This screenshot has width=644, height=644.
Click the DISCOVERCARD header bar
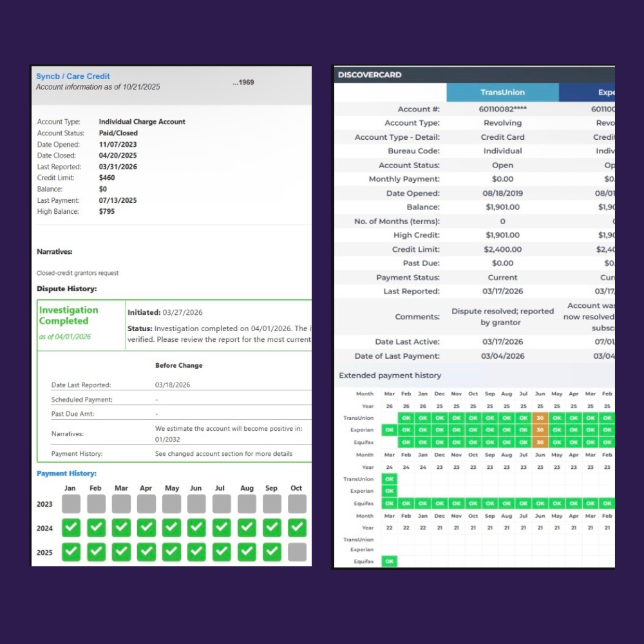click(x=475, y=75)
